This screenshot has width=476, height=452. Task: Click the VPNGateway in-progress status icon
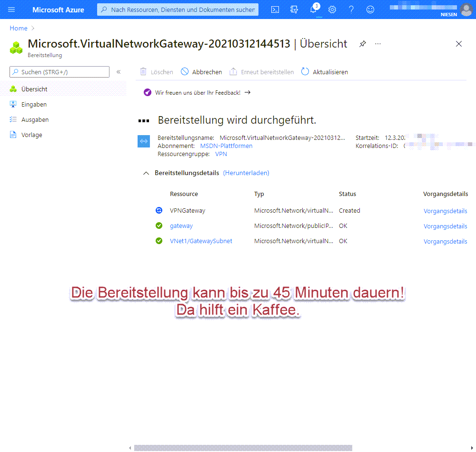(159, 210)
